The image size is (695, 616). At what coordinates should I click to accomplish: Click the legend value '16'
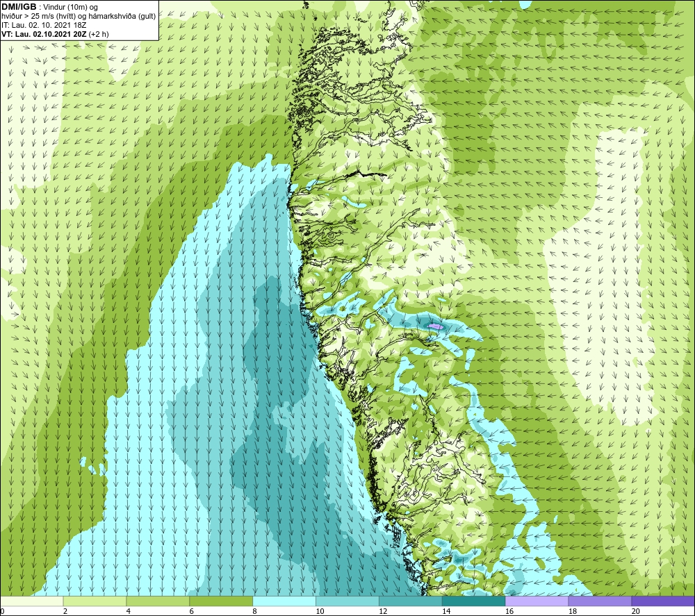pyautogui.click(x=509, y=611)
